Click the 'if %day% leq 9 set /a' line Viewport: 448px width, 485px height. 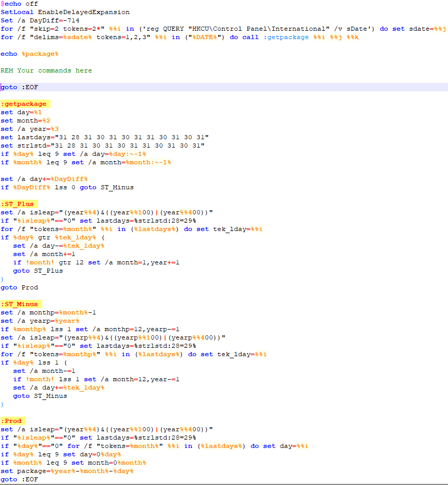(x=73, y=154)
